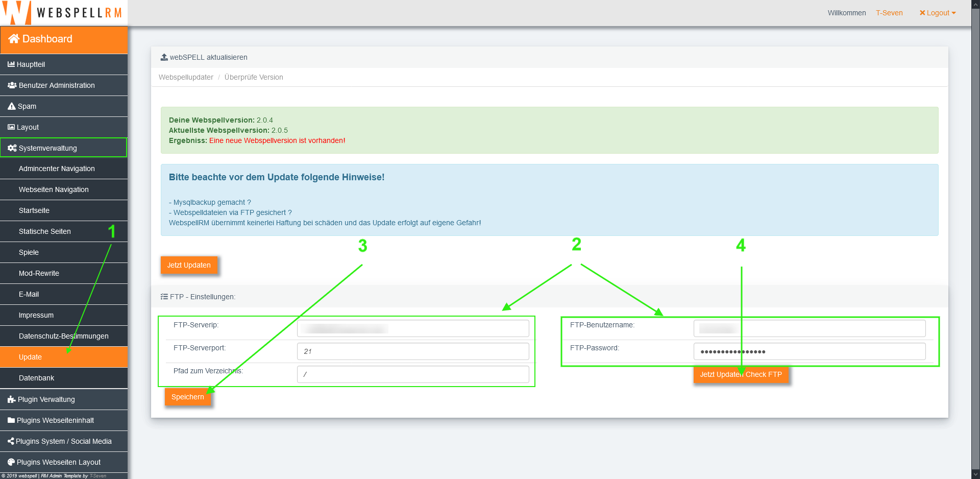Image resolution: width=980 pixels, height=479 pixels.
Task: Open Startseite submenu item
Action: [64, 210]
